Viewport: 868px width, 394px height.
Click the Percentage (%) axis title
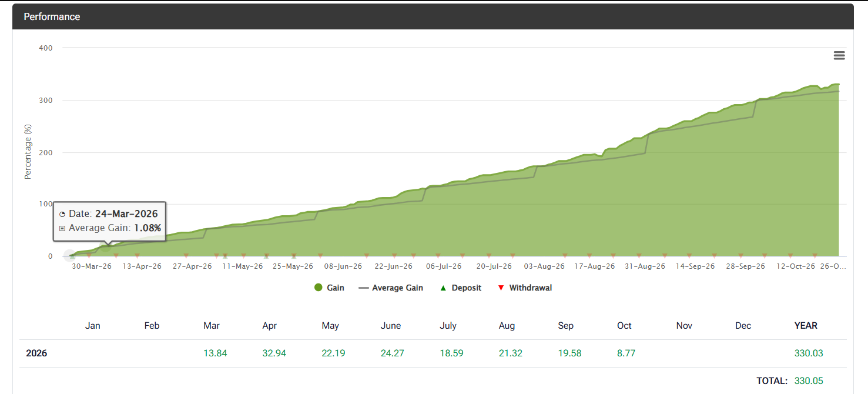28,152
